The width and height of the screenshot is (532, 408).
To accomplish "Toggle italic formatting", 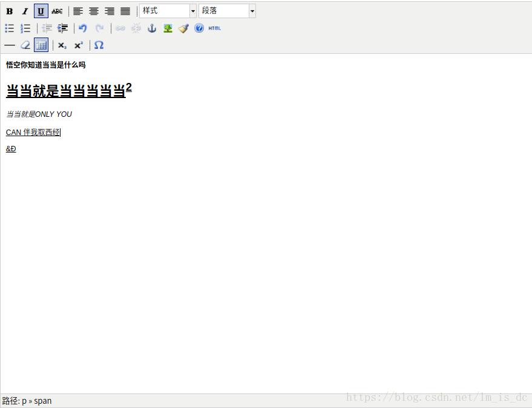I will pos(25,12).
